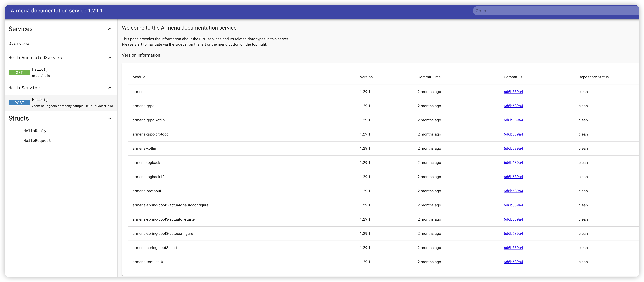Collapse the Services section chevron
Screen dimensions: 644x282
110,29
